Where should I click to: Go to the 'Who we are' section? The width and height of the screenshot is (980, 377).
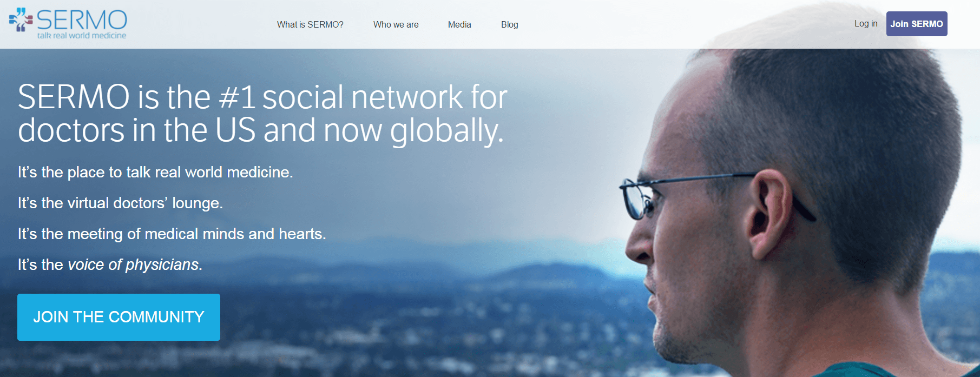tap(396, 24)
